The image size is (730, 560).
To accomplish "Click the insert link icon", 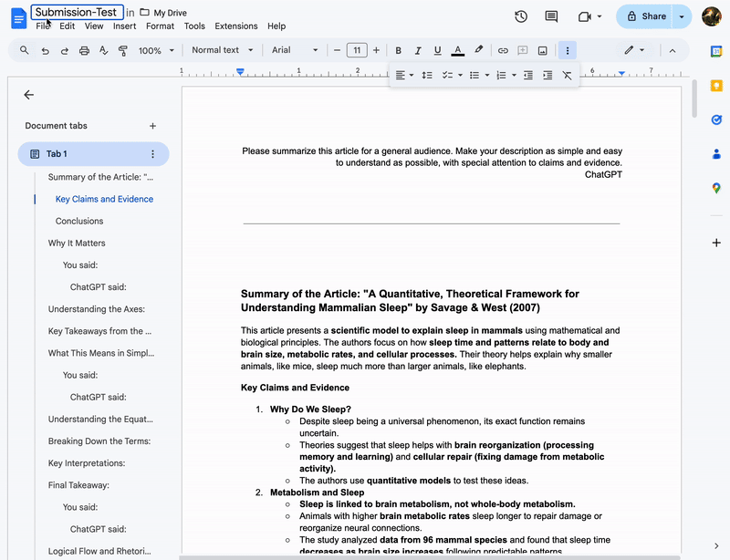I will 503,50.
